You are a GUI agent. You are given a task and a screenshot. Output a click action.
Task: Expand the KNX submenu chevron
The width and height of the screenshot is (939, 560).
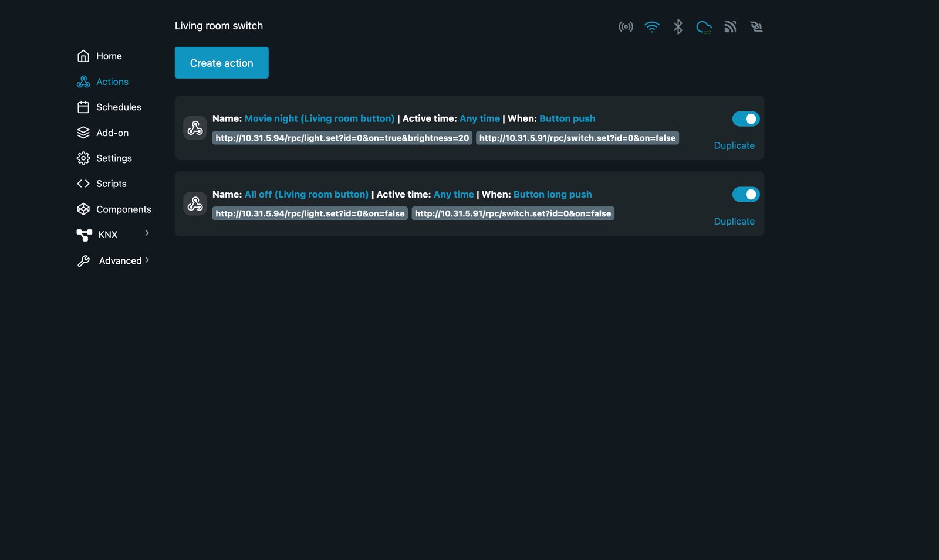pyautogui.click(x=147, y=233)
